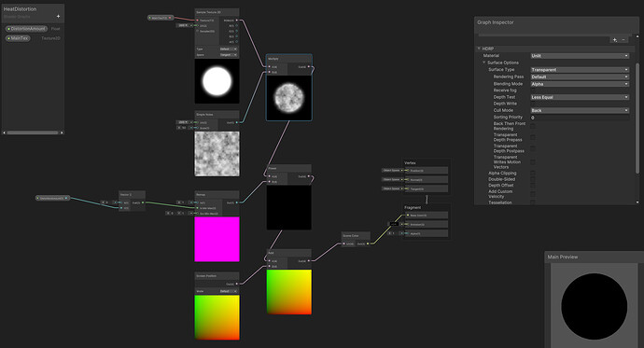Click the Simple Noise node's Out port
The width and height of the screenshot is (644, 348).
(x=237, y=122)
